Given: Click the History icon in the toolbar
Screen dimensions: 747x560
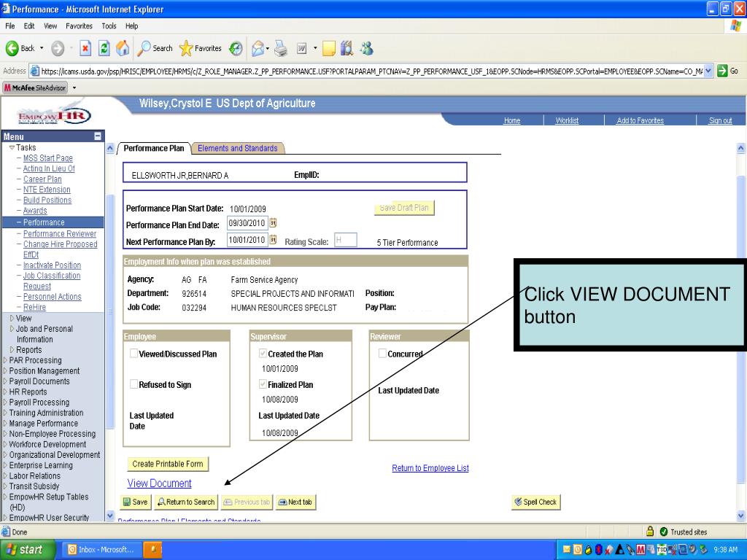Looking at the screenshot, I should pyautogui.click(x=236, y=48).
